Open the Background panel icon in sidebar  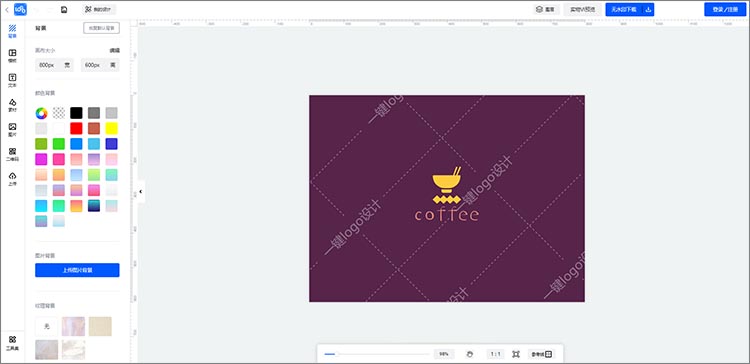point(12,31)
